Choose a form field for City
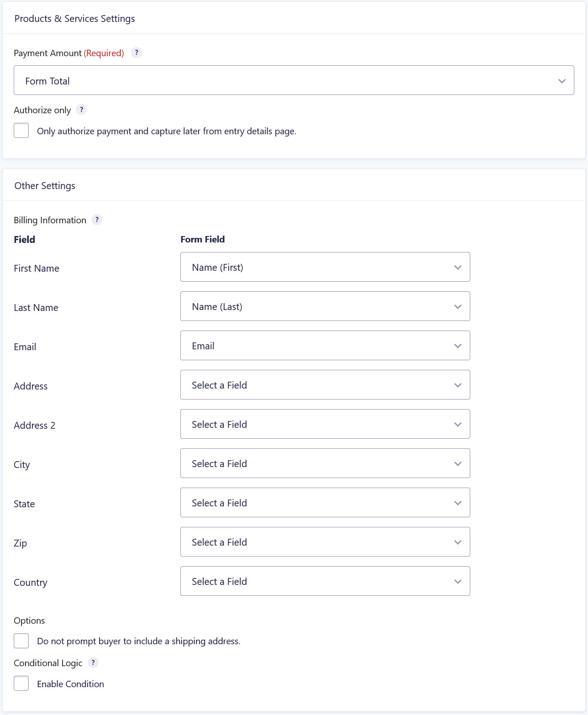The height and width of the screenshot is (715, 588). coord(325,463)
